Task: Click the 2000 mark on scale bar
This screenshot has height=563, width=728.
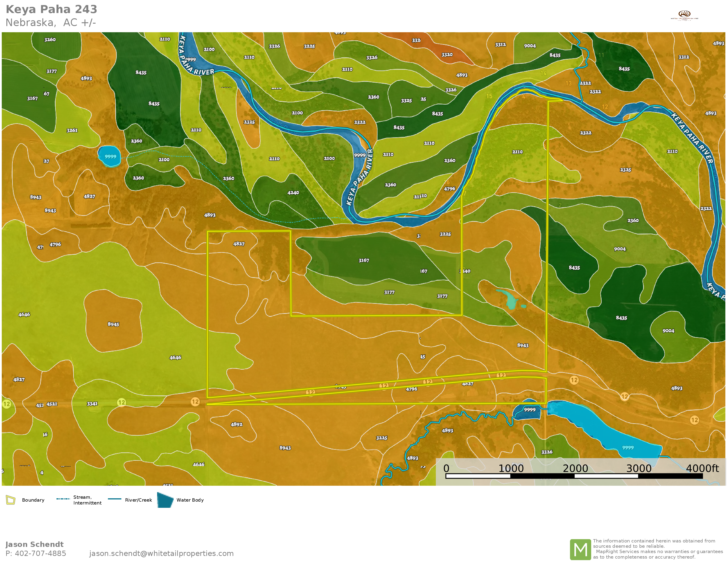Action: point(575,469)
